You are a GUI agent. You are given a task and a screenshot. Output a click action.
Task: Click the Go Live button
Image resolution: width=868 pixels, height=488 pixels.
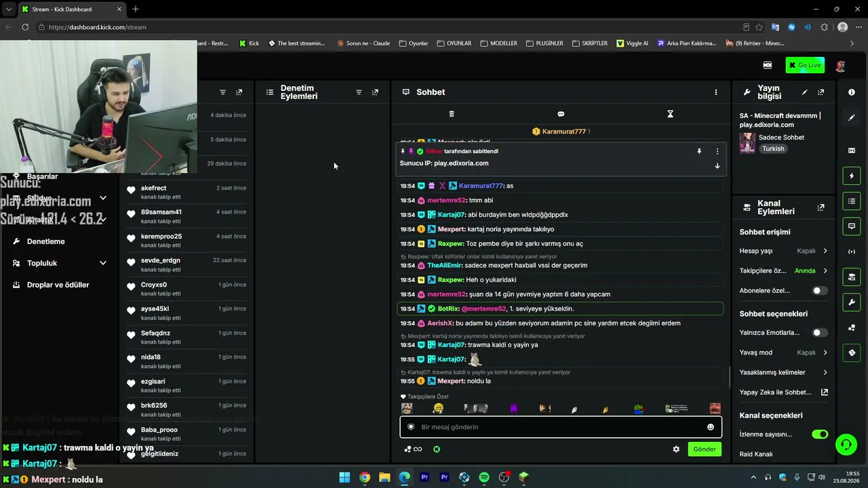pos(805,65)
